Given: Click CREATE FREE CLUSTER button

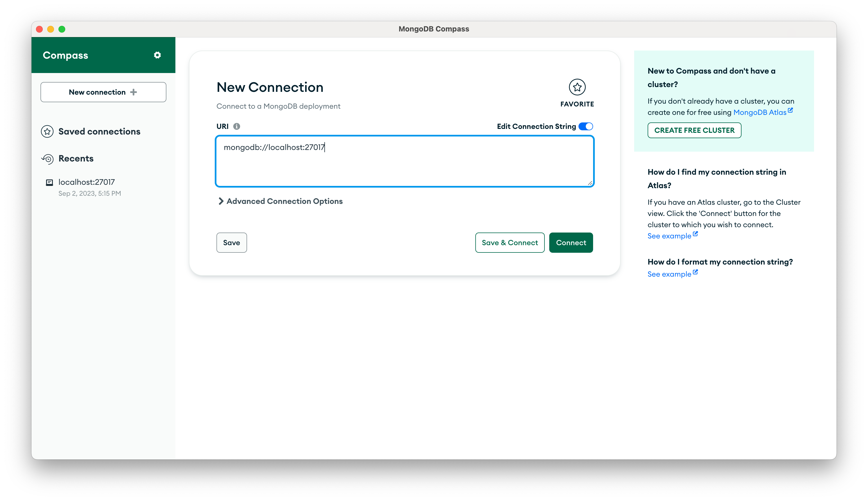Looking at the screenshot, I should [694, 130].
